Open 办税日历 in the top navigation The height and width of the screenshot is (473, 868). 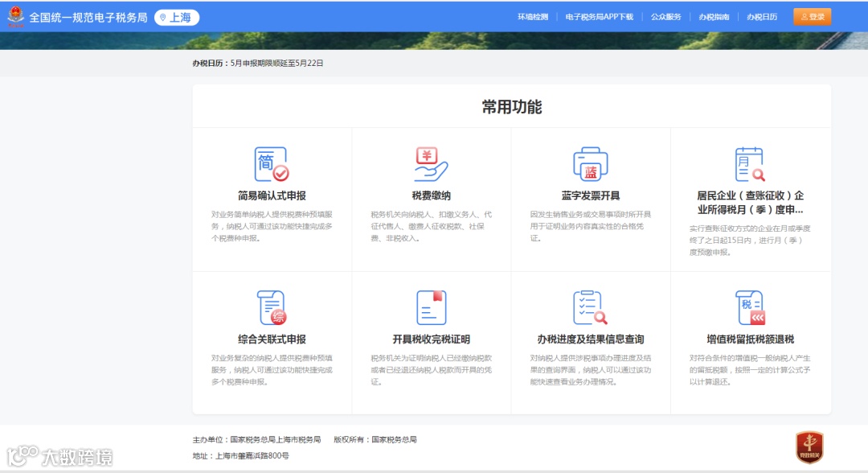[762, 17]
